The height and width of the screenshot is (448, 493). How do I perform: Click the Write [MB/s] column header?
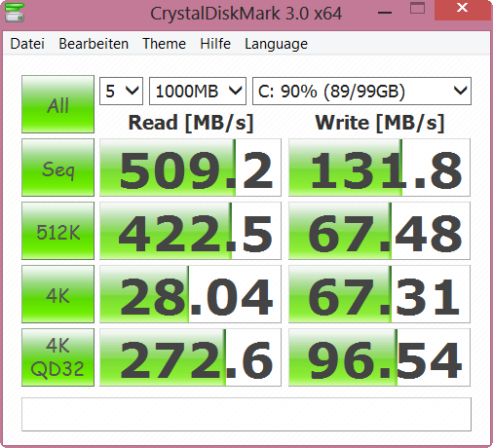click(379, 123)
